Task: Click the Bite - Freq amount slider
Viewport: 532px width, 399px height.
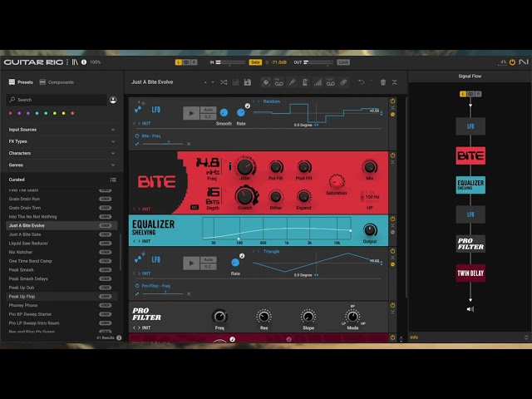Action: pyautogui.click(x=163, y=144)
